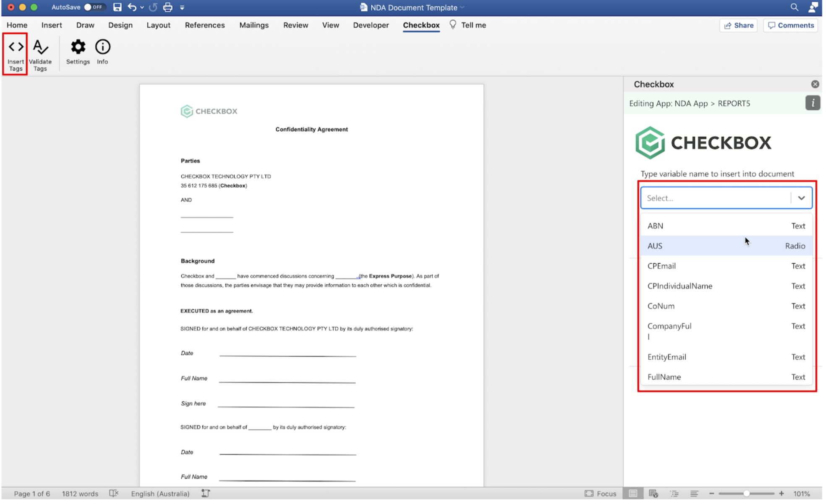
Task: Click the Save icon in title bar
Action: pos(117,7)
